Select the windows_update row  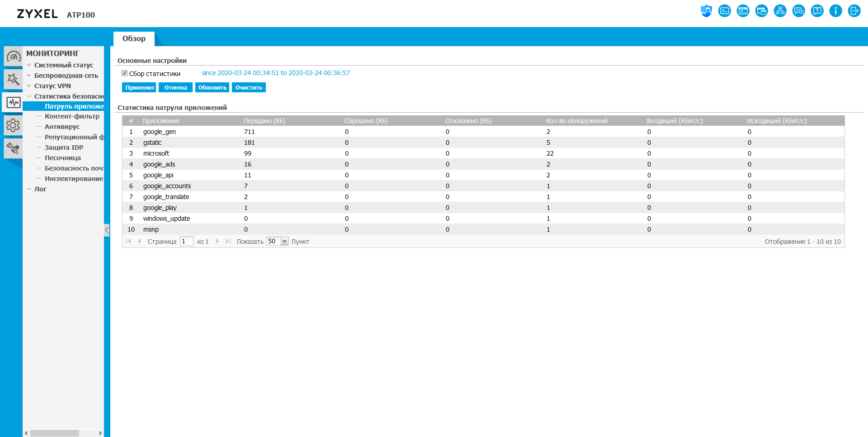[x=483, y=218]
